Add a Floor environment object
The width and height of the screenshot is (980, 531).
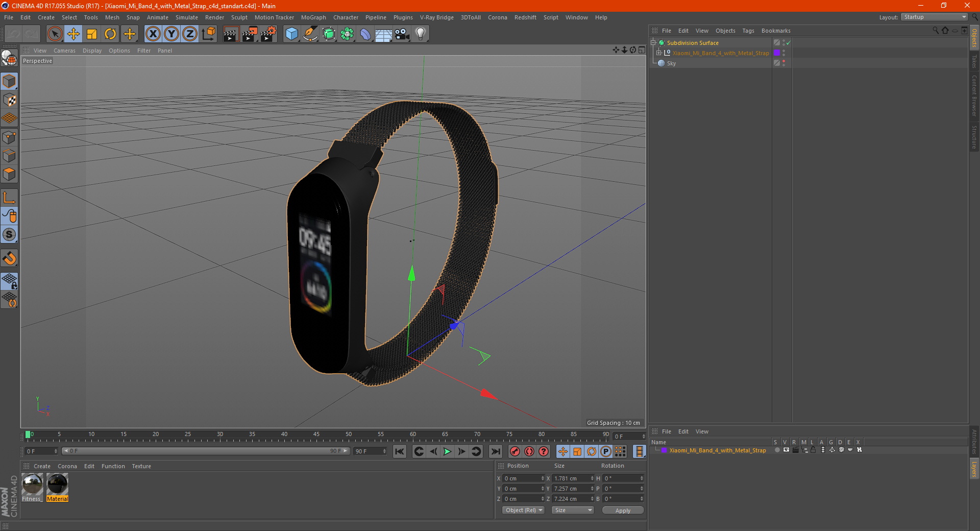pyautogui.click(x=384, y=34)
